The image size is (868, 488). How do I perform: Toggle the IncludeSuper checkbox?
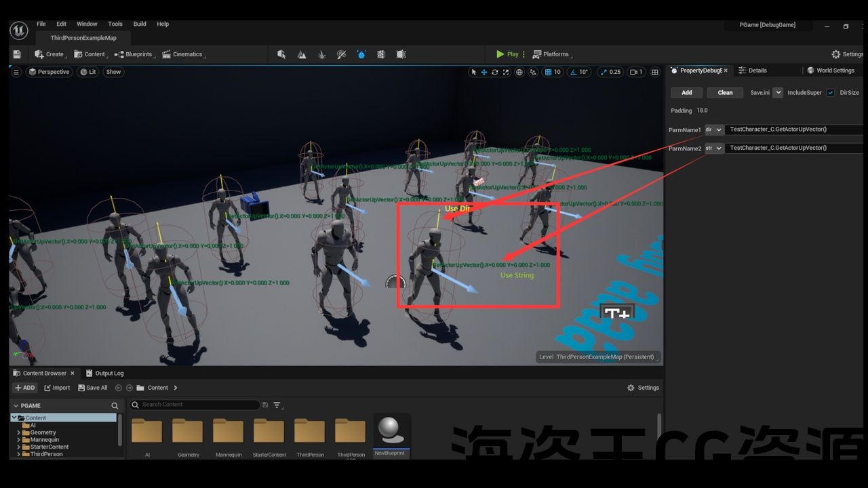point(830,93)
